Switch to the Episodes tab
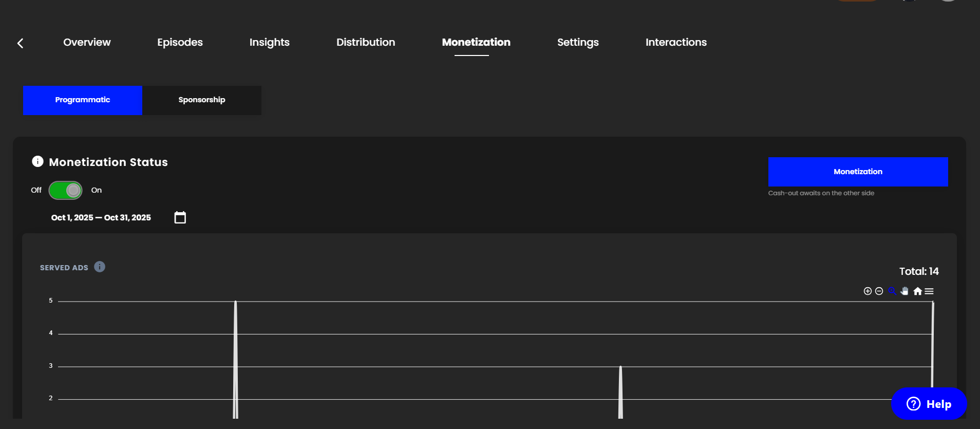 180,42
